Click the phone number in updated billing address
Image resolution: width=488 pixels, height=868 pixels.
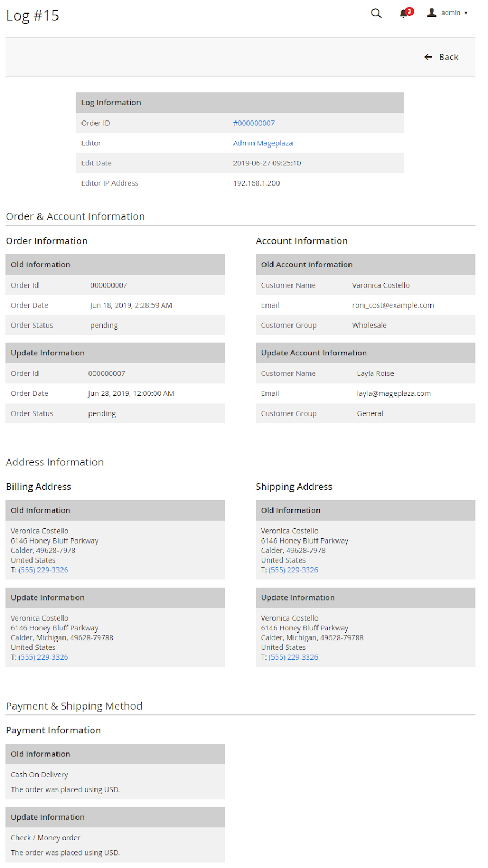tap(43, 658)
